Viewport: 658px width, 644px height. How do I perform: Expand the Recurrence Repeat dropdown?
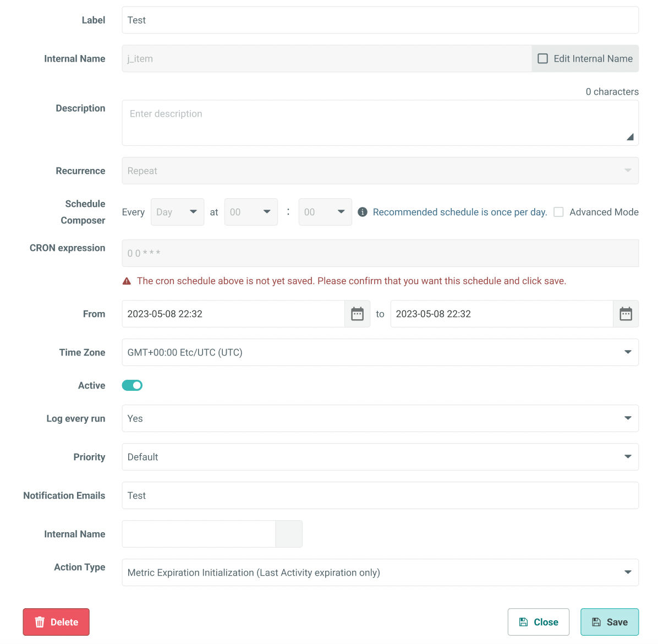(x=380, y=171)
